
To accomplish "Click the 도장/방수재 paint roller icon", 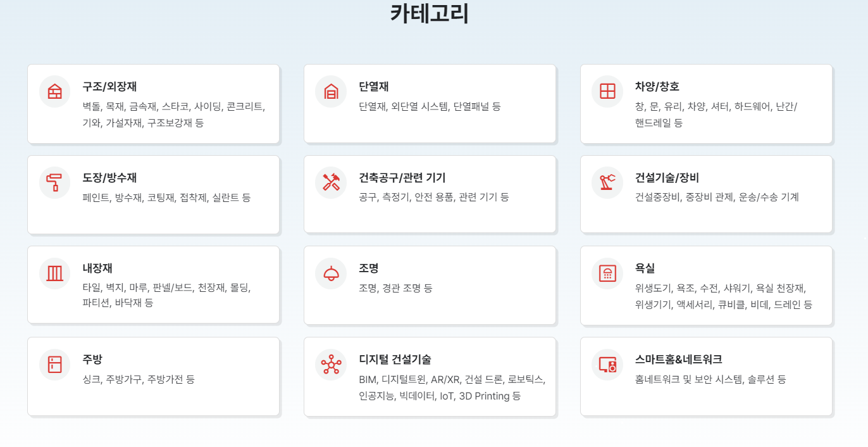I will 55,182.
